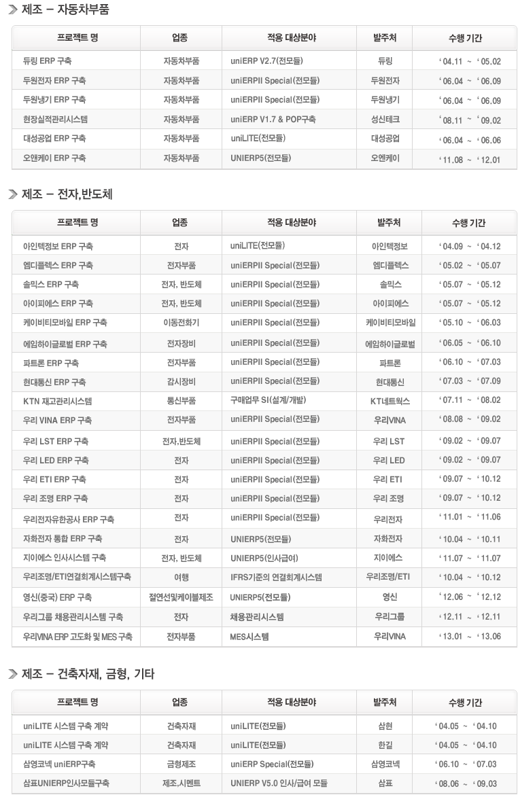Click the '통신부품' industry cell

pos(182,401)
